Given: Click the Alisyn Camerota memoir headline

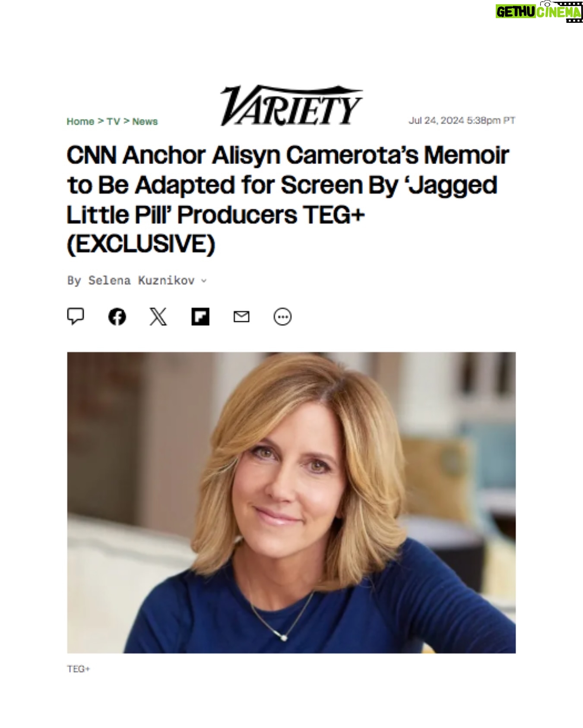Looking at the screenshot, I should click(x=288, y=199).
